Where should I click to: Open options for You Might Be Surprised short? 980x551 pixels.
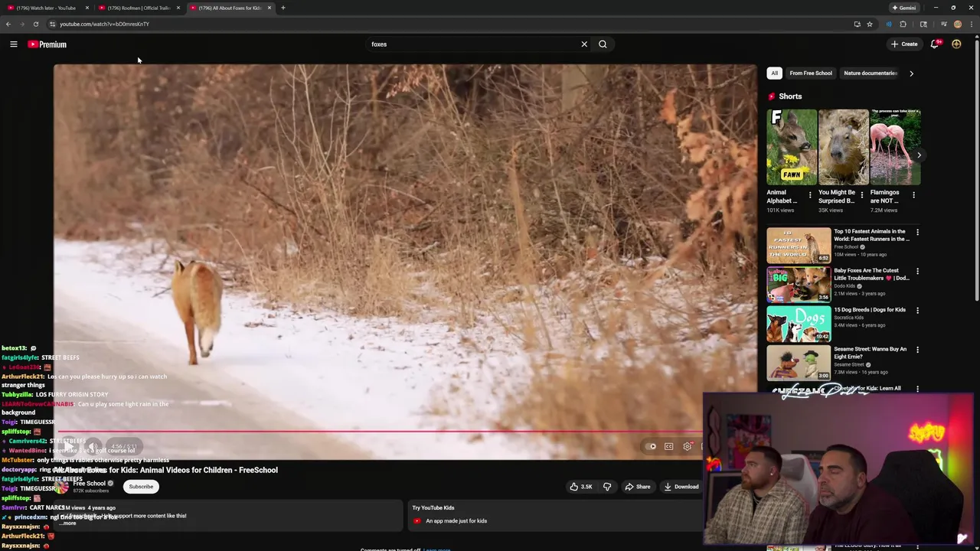click(862, 195)
